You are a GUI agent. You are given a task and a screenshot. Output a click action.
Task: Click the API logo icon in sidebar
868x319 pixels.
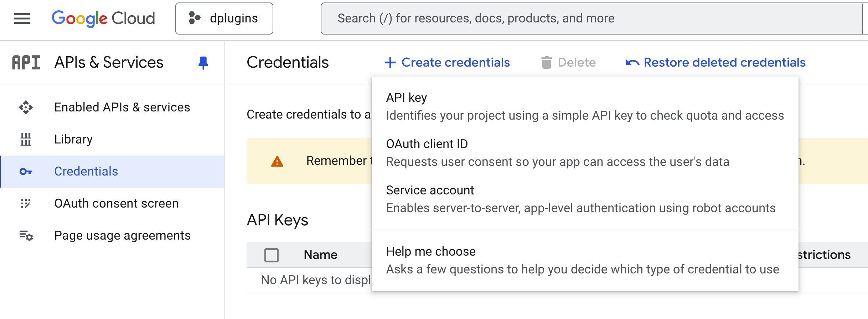click(26, 62)
